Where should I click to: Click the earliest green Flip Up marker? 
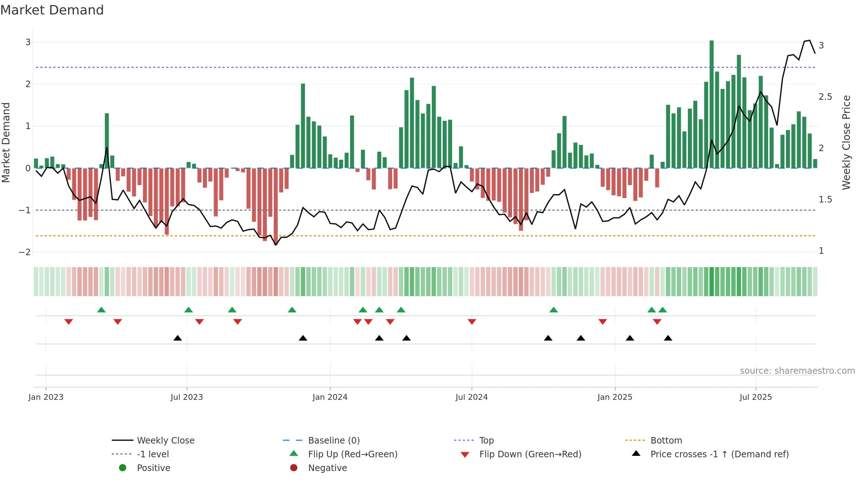[101, 310]
